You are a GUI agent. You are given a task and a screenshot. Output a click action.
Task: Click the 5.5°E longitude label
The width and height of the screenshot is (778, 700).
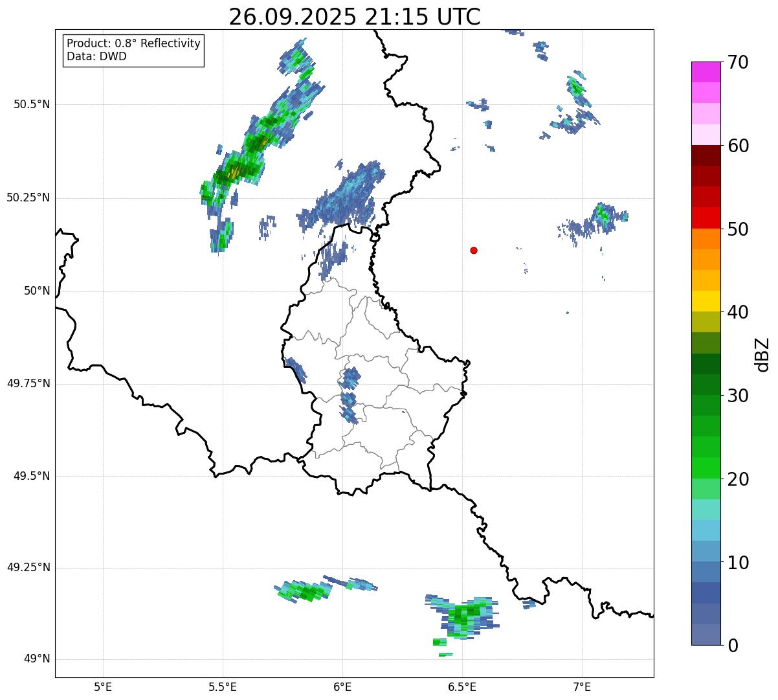point(223,686)
